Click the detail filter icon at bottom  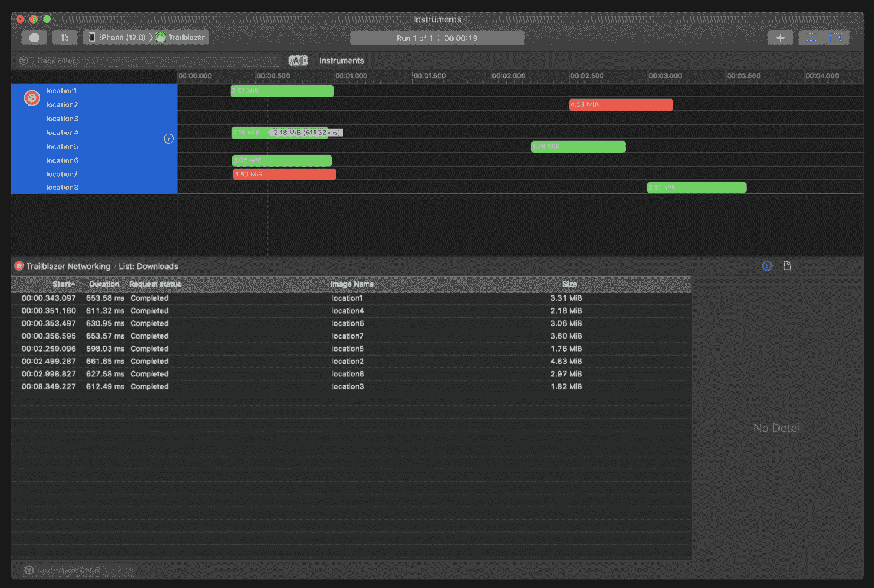click(x=29, y=570)
